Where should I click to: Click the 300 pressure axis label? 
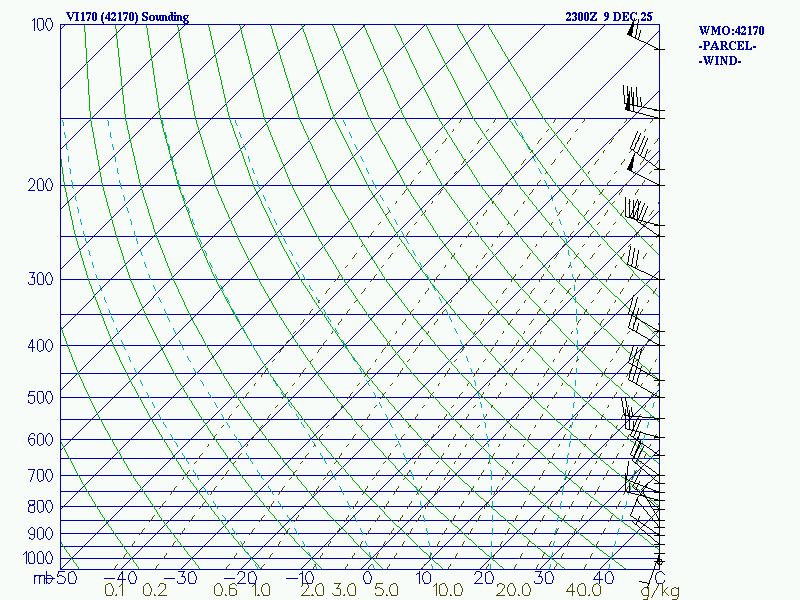(41, 279)
